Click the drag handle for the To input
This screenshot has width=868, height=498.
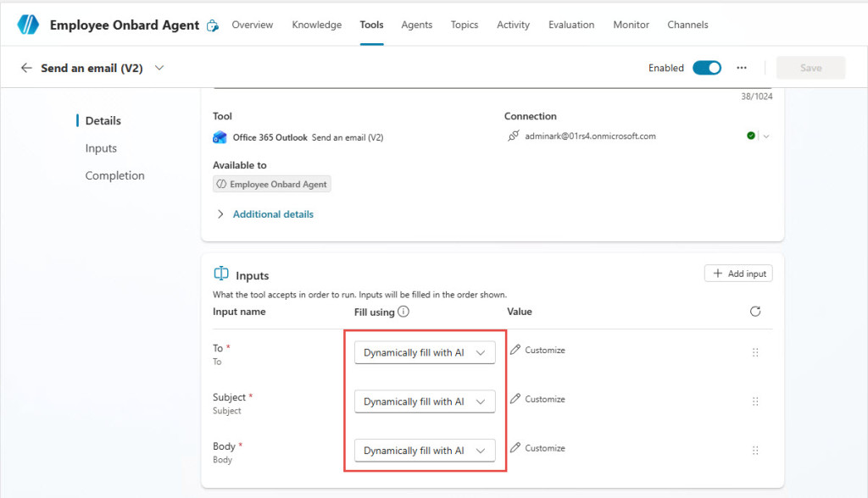[x=755, y=352]
